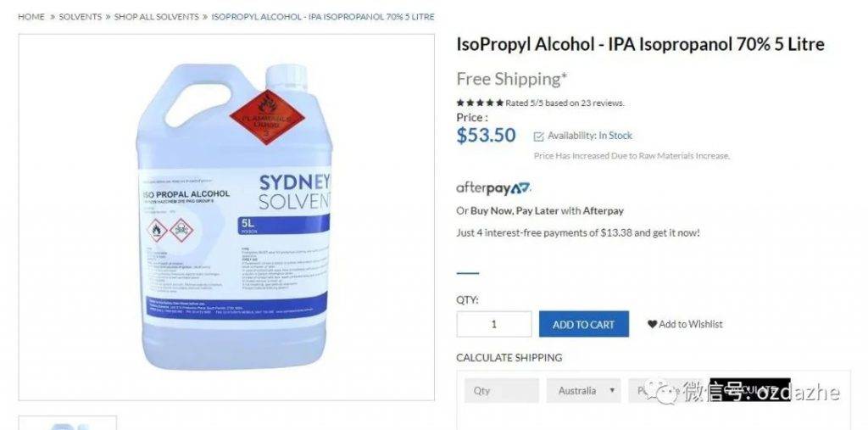
Task: Click the red flammable liquid diamond on bottle
Action: pyautogui.click(x=267, y=117)
